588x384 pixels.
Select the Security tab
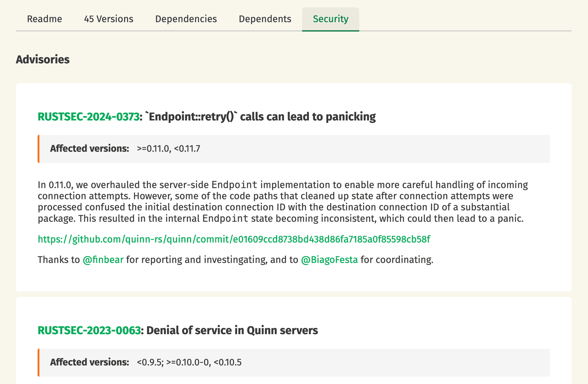click(x=330, y=19)
